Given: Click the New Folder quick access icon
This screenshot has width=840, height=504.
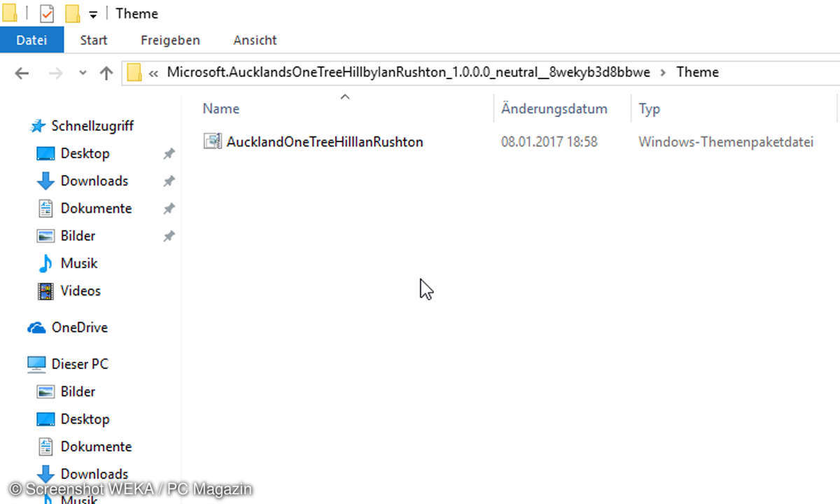Looking at the screenshot, I should [x=71, y=13].
